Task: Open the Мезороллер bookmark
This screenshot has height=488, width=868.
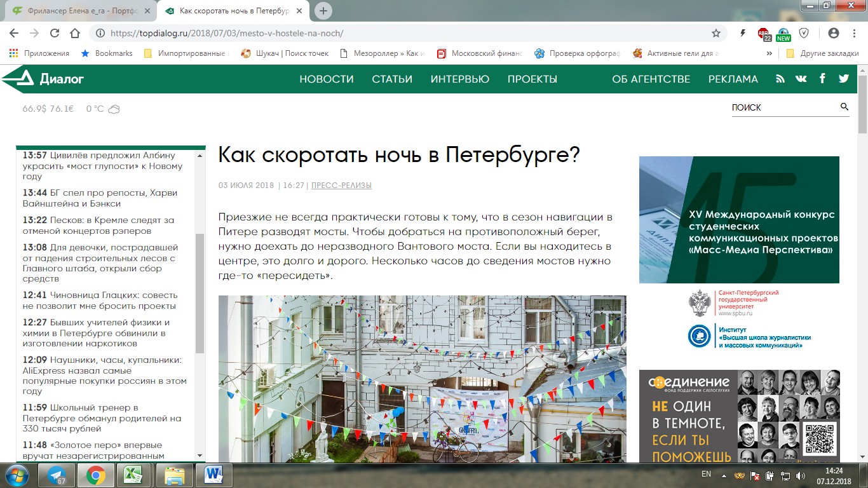Action: pos(383,53)
